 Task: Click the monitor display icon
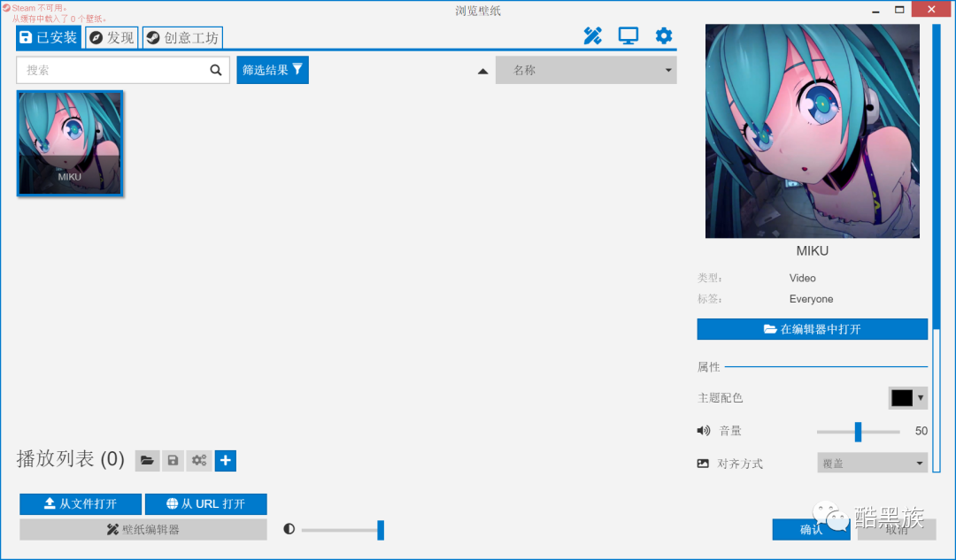pyautogui.click(x=628, y=36)
